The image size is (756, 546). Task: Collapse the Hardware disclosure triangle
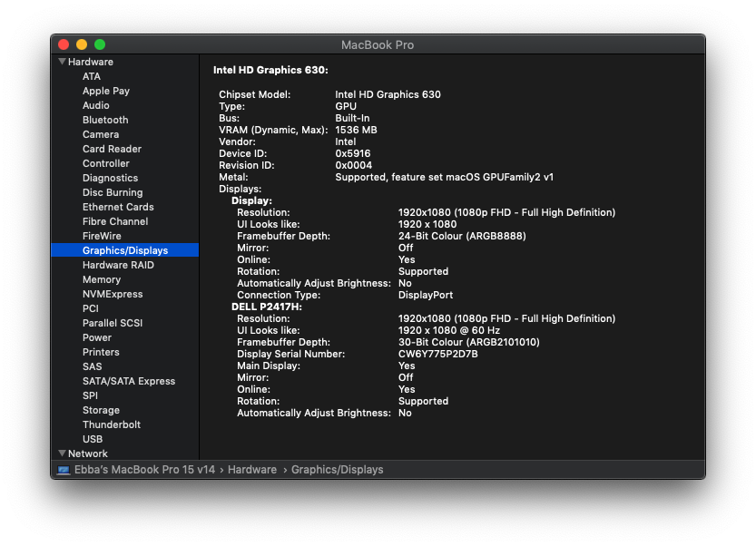tap(62, 62)
